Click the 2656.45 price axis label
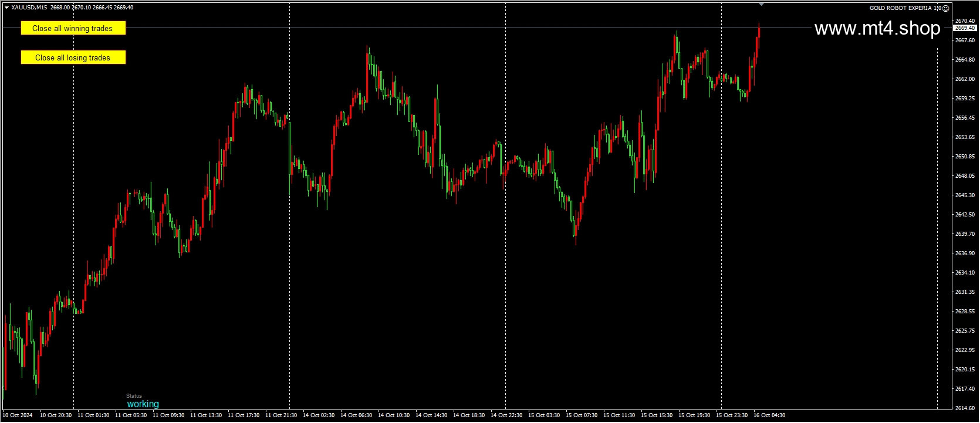Image resolution: width=980 pixels, height=423 pixels. [x=965, y=118]
